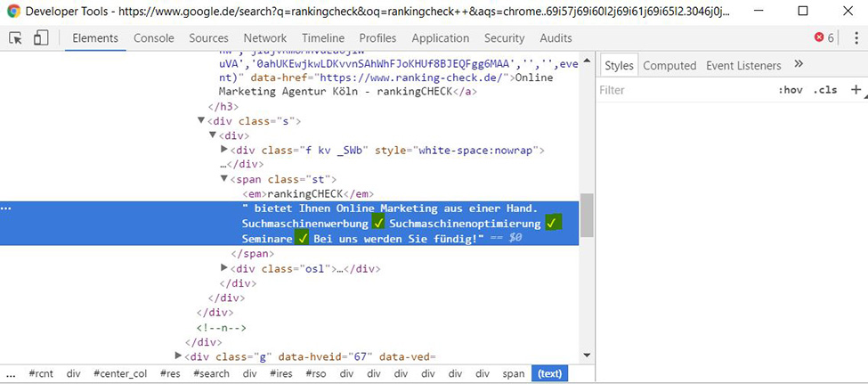Open the Timeline tab

[323, 38]
